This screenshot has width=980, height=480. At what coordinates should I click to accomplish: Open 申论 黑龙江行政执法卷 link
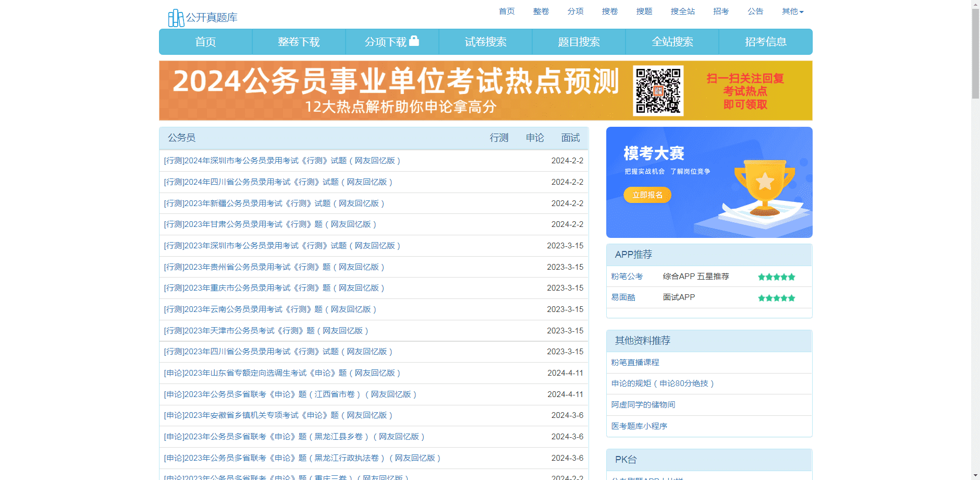(302, 458)
